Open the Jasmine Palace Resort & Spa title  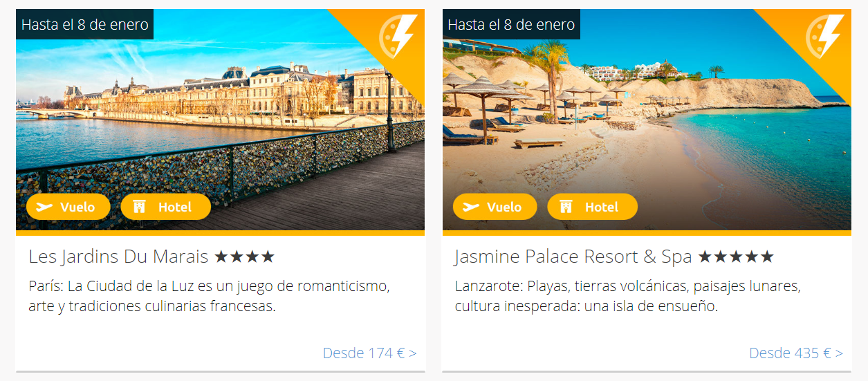pos(573,257)
